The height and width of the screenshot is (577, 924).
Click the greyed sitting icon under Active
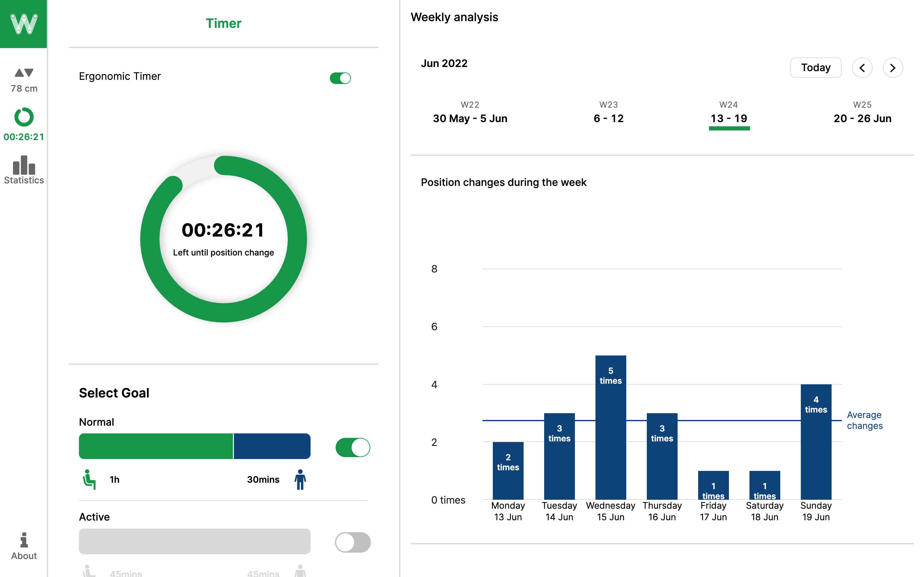click(89, 571)
